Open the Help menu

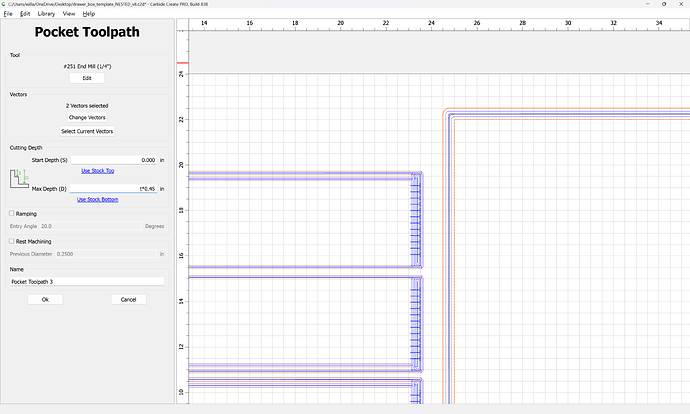click(x=89, y=14)
